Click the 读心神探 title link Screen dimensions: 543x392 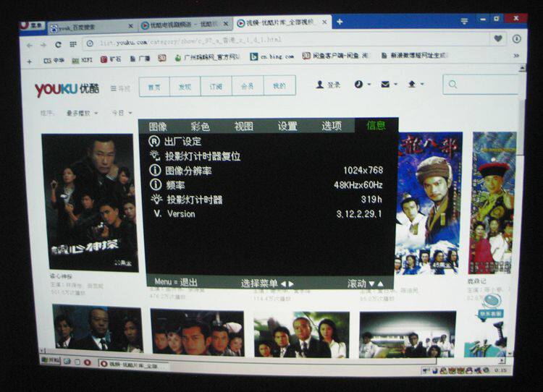pyautogui.click(x=62, y=276)
